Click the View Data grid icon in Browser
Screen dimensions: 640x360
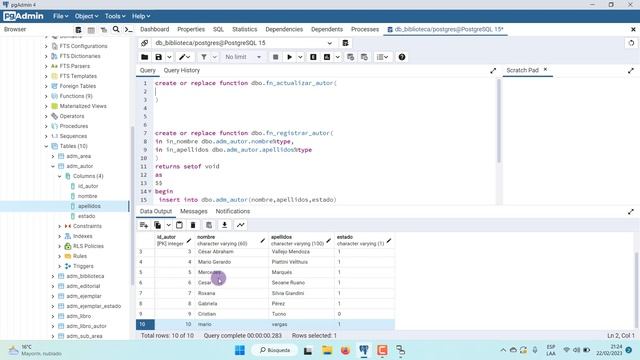[91, 29]
